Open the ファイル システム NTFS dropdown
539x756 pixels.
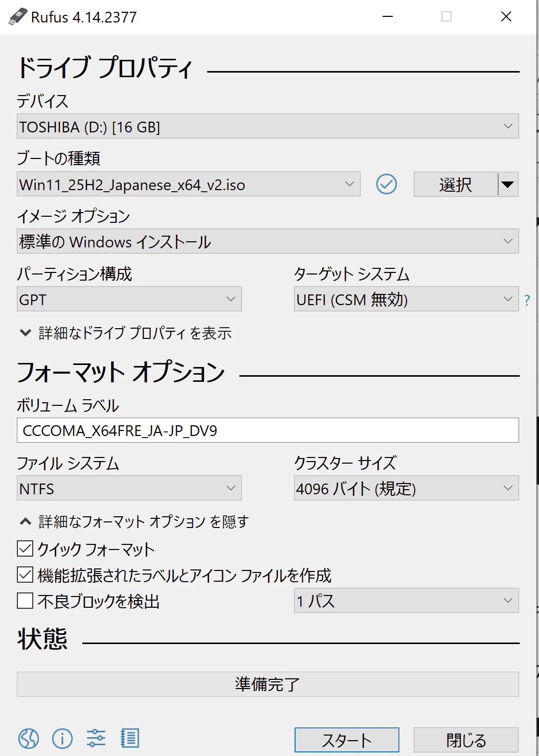[129, 488]
